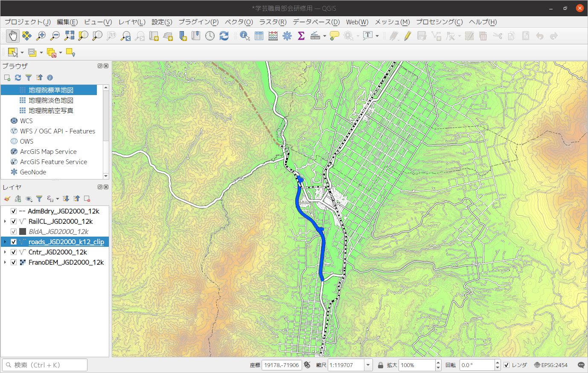Toggle the scale lock padlock icon
The width and height of the screenshot is (588, 373).
(381, 365)
